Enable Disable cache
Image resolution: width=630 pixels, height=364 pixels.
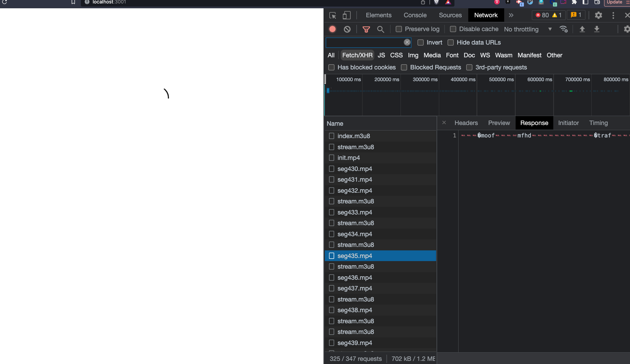click(x=453, y=29)
